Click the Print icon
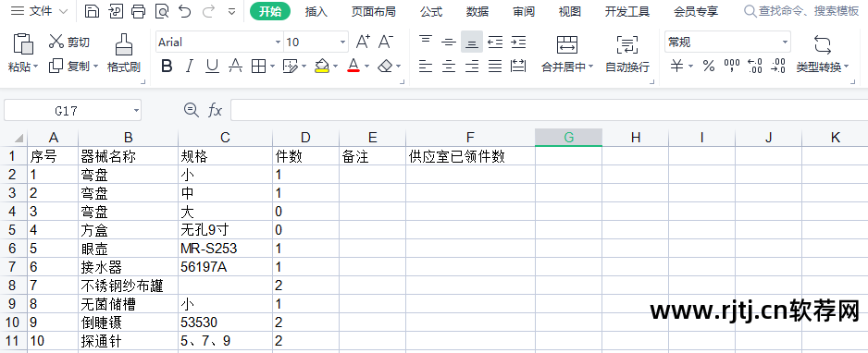The height and width of the screenshot is (353, 868). pos(139,11)
